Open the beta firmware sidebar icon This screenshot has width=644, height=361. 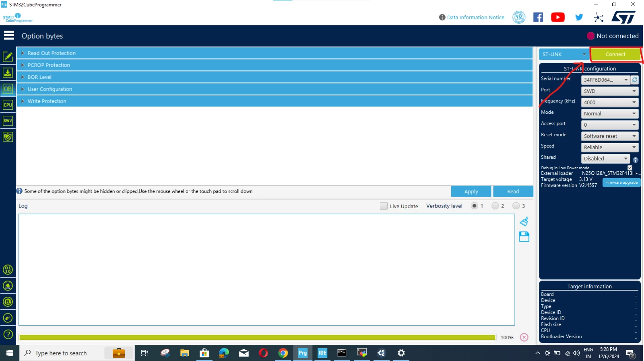pyautogui.click(x=8, y=286)
